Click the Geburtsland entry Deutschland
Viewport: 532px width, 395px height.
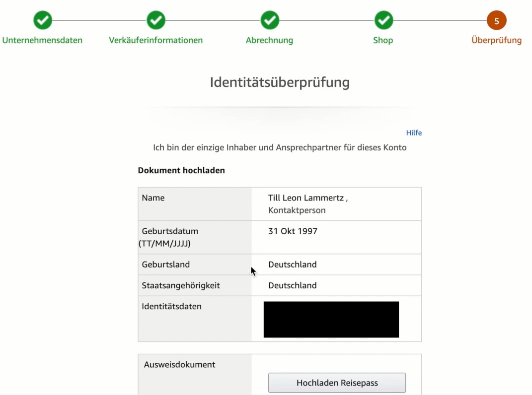292,264
